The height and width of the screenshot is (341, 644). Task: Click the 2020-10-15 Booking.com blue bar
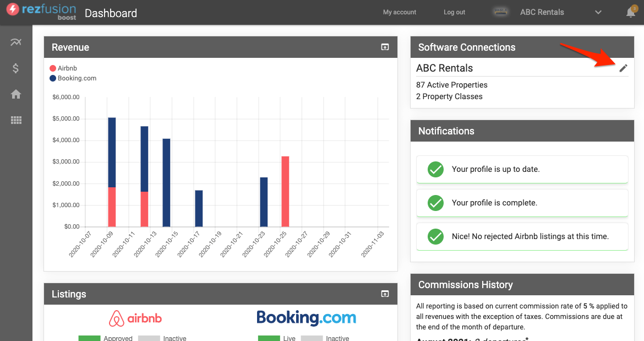(166, 183)
